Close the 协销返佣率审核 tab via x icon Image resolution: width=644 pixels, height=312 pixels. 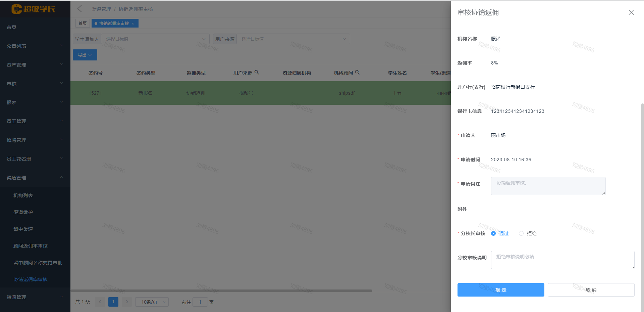133,24
